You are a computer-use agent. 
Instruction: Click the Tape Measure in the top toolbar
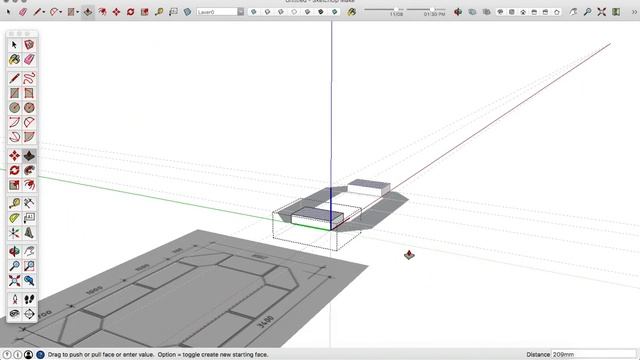coord(159,12)
